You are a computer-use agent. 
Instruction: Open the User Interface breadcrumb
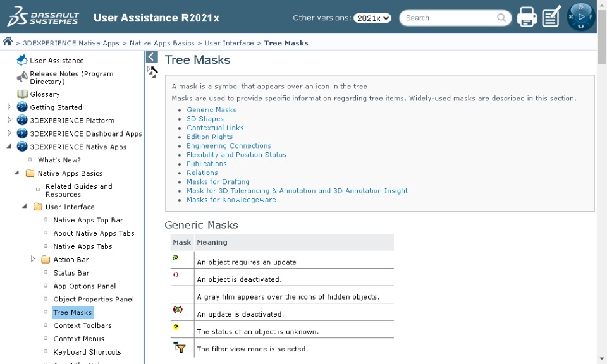229,44
